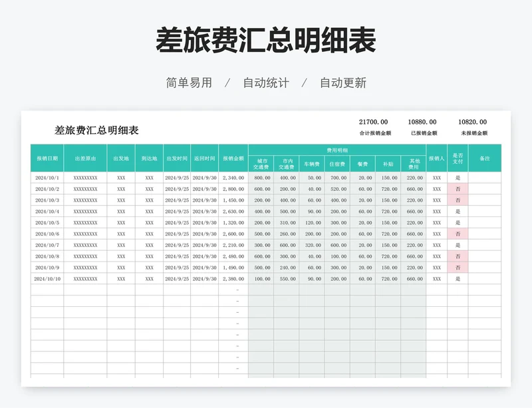This screenshot has height=408, width=532.
Task: Click the date cell 2024/10/4
Action: pyautogui.click(x=47, y=211)
